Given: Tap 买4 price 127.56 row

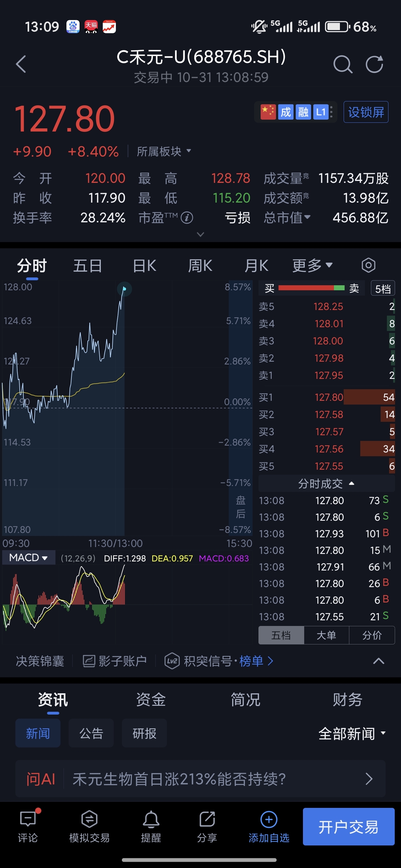Looking at the screenshot, I should point(326,449).
